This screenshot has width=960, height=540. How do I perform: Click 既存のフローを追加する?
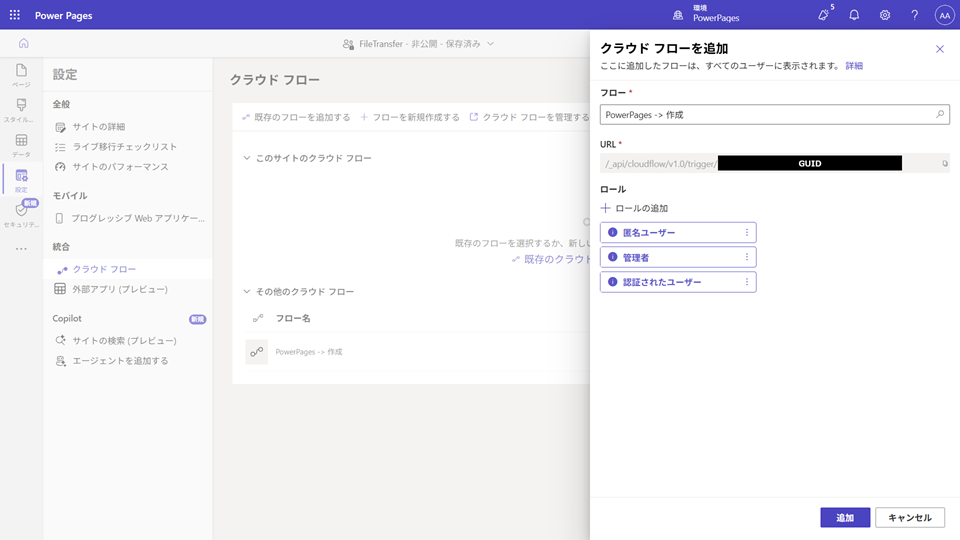296,117
